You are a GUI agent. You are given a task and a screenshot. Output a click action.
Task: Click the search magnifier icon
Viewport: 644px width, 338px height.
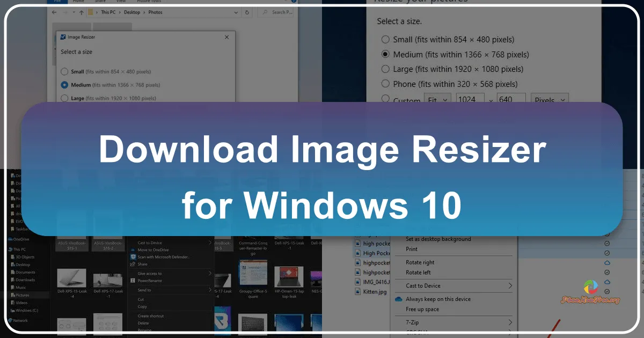(x=265, y=12)
